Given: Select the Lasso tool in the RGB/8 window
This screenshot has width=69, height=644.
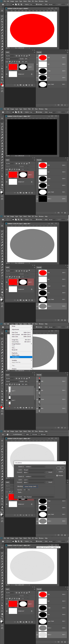Looking at the screenshot, I should (2, 16).
